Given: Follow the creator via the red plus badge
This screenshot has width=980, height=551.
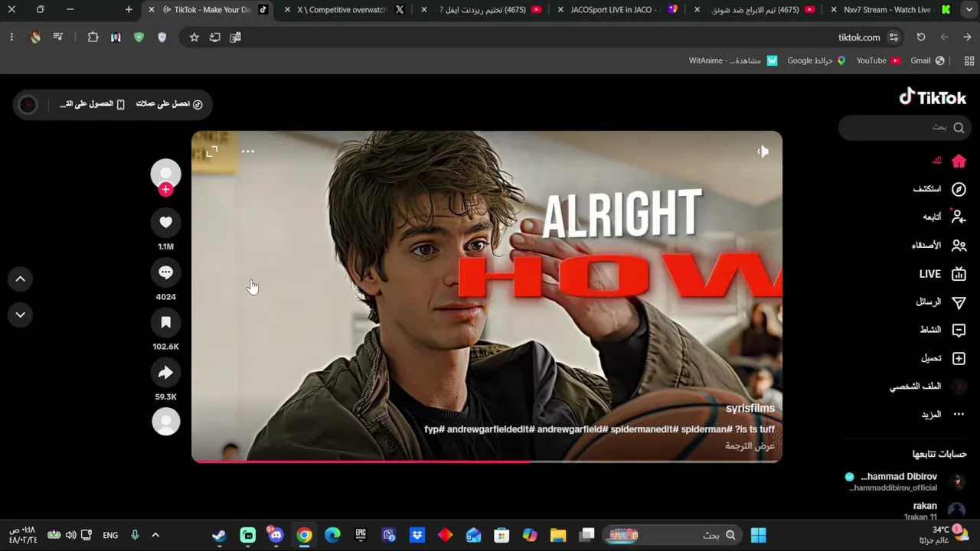Looking at the screenshot, I should pos(165,190).
